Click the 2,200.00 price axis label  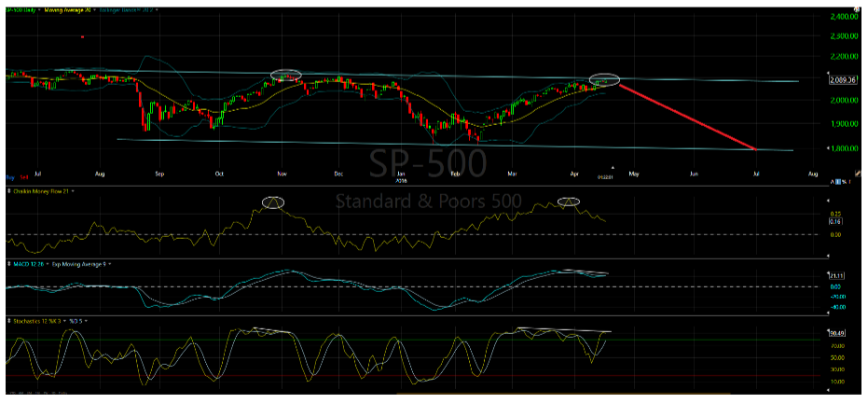point(844,57)
